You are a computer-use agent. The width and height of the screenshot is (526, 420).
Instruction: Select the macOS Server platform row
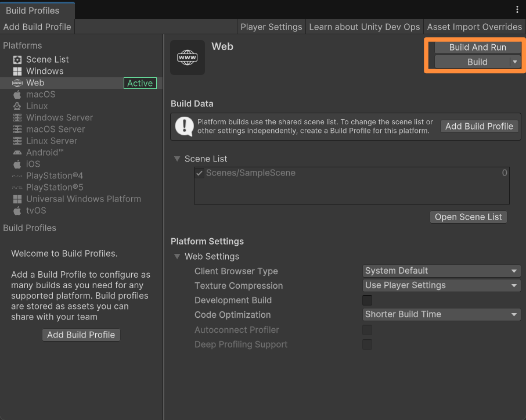81,130
